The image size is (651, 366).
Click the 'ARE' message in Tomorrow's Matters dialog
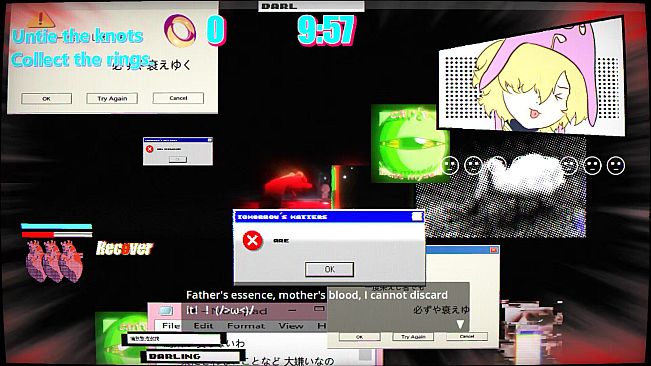click(x=281, y=241)
